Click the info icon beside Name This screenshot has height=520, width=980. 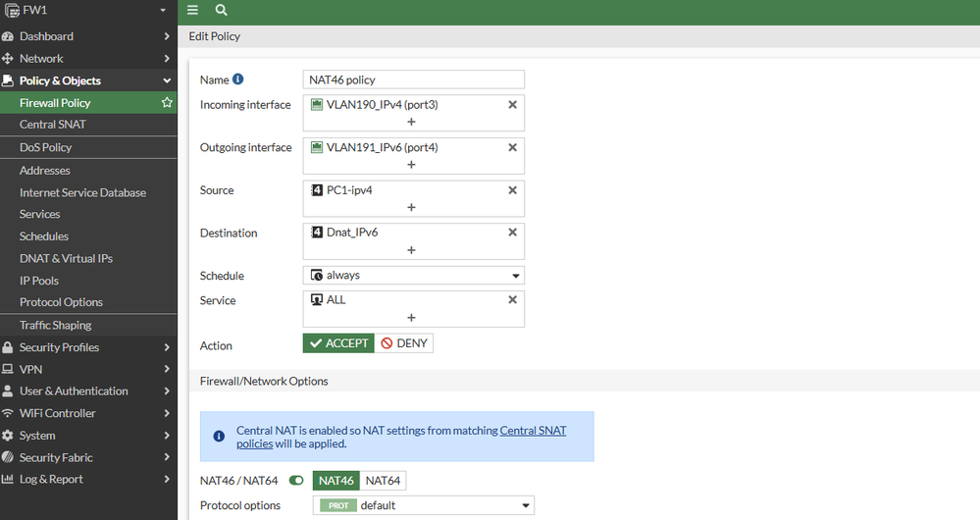pyautogui.click(x=237, y=79)
